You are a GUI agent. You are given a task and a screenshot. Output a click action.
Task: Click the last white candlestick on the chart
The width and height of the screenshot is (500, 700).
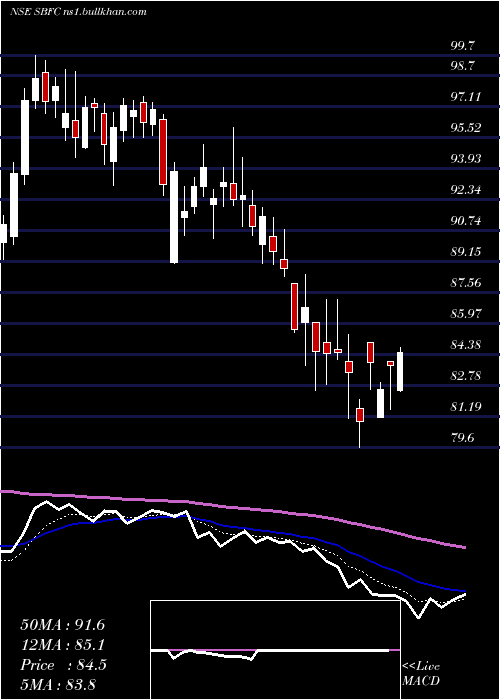pos(400,371)
